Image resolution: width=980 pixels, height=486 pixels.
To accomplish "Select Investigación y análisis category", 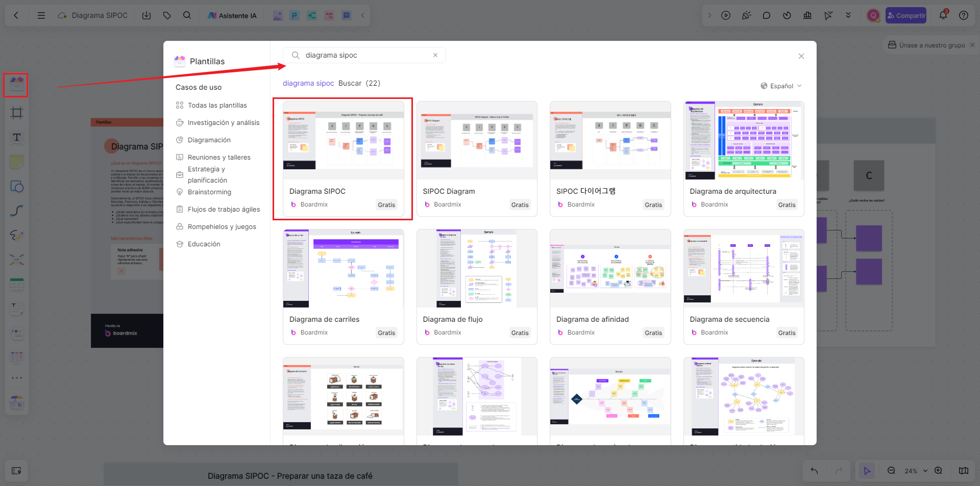I will (217, 122).
